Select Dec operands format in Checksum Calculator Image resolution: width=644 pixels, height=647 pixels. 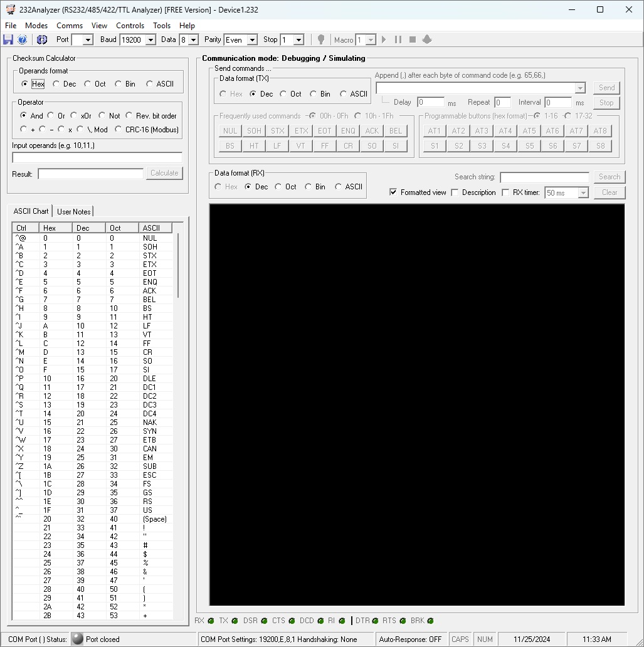(56, 84)
